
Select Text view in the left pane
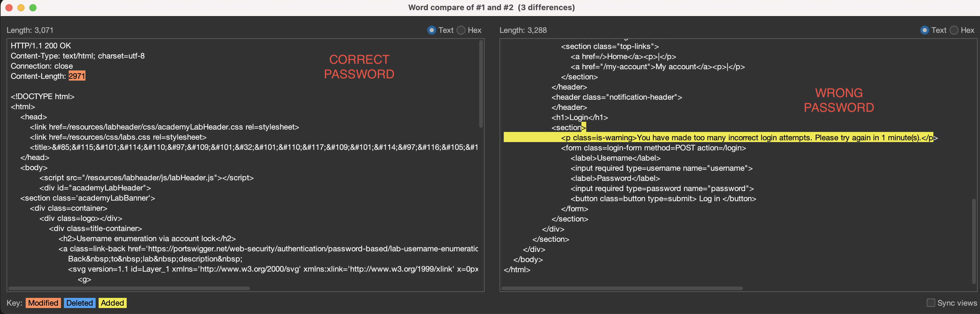(431, 30)
